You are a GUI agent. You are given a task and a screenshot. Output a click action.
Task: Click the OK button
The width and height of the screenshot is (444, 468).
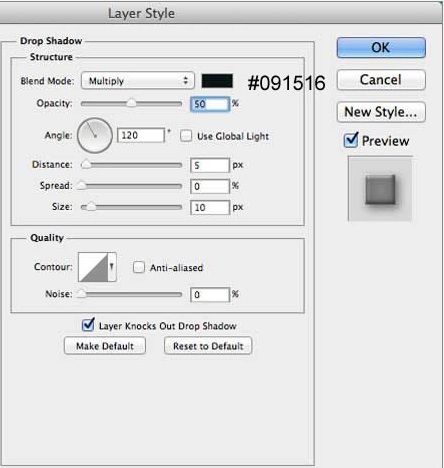381,48
